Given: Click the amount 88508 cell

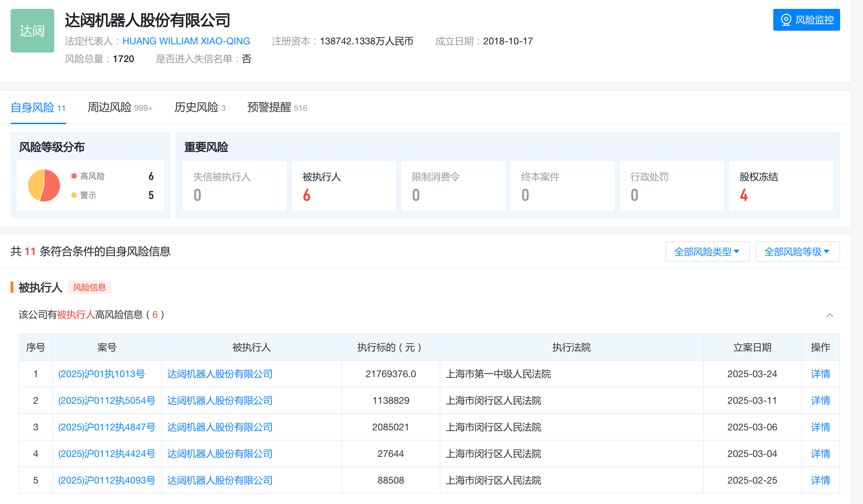Looking at the screenshot, I should coord(391,480).
